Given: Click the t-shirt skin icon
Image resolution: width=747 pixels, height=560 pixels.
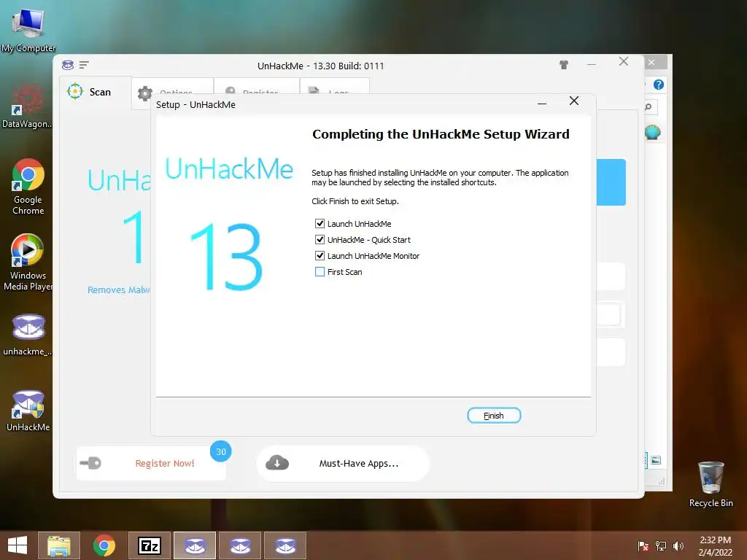Looking at the screenshot, I should tap(564, 65).
